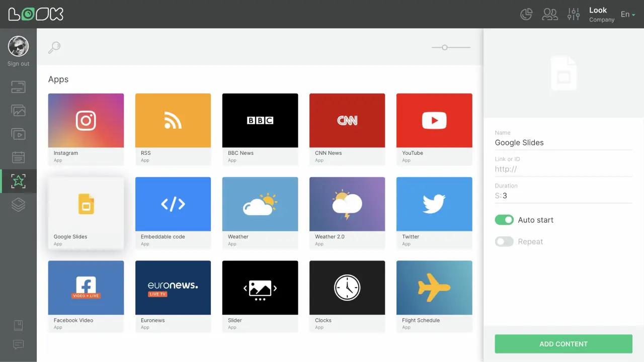Viewport: 644px width, 362px height.
Task: Open the users management section
Action: tap(549, 14)
